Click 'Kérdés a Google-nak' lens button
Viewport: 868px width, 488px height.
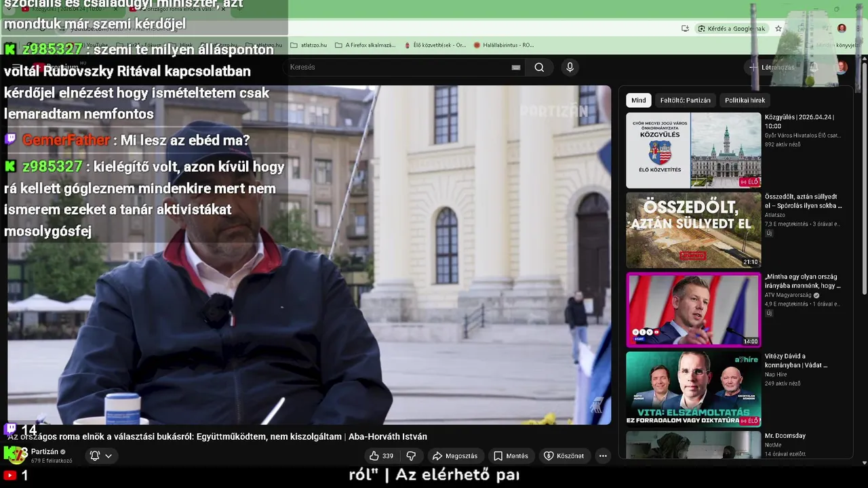click(732, 28)
